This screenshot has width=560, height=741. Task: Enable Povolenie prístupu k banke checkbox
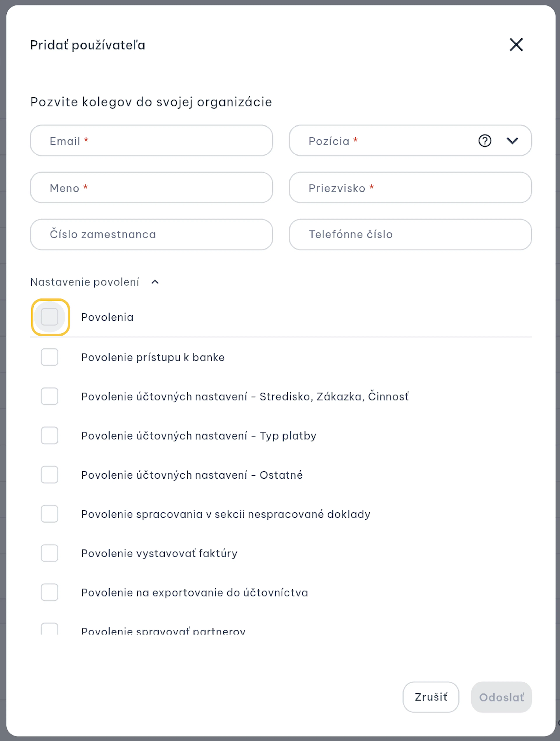50,357
